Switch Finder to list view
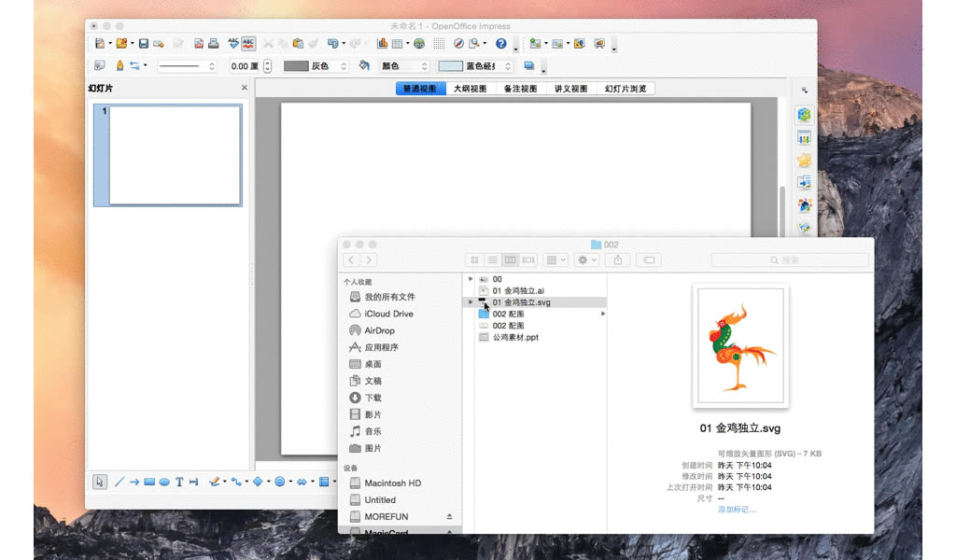The image size is (956, 560). click(493, 259)
